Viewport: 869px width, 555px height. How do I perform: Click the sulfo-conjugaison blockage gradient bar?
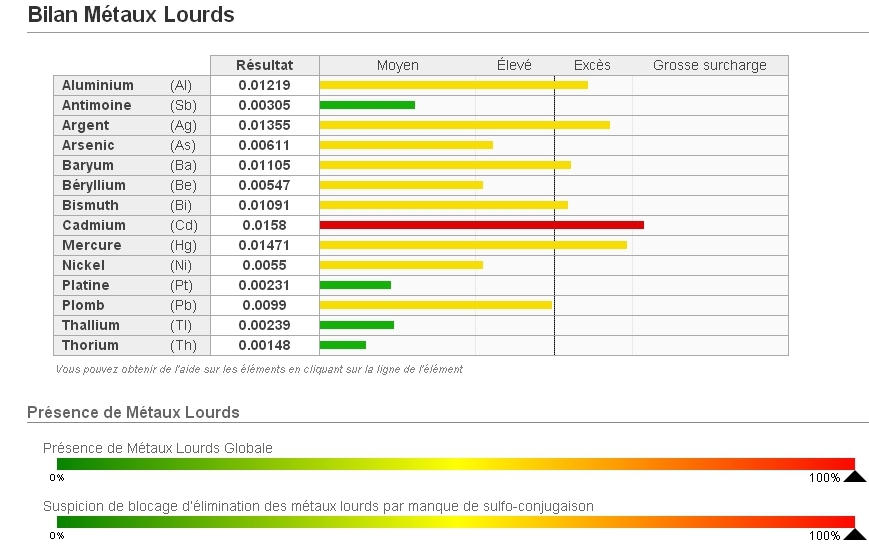455,522
